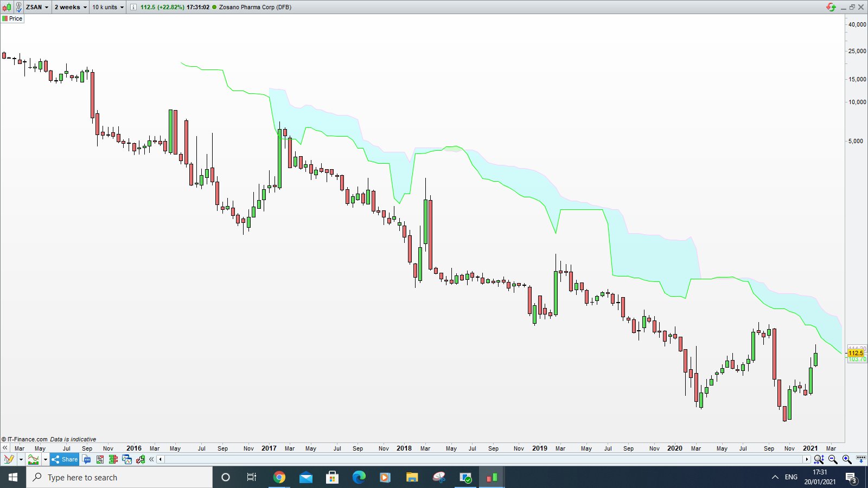The height and width of the screenshot is (488, 868).
Task: Click the Share button
Action: pos(65,459)
